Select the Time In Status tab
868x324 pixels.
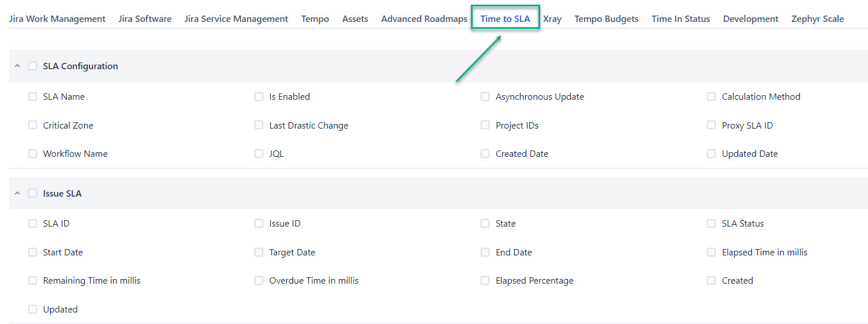680,19
